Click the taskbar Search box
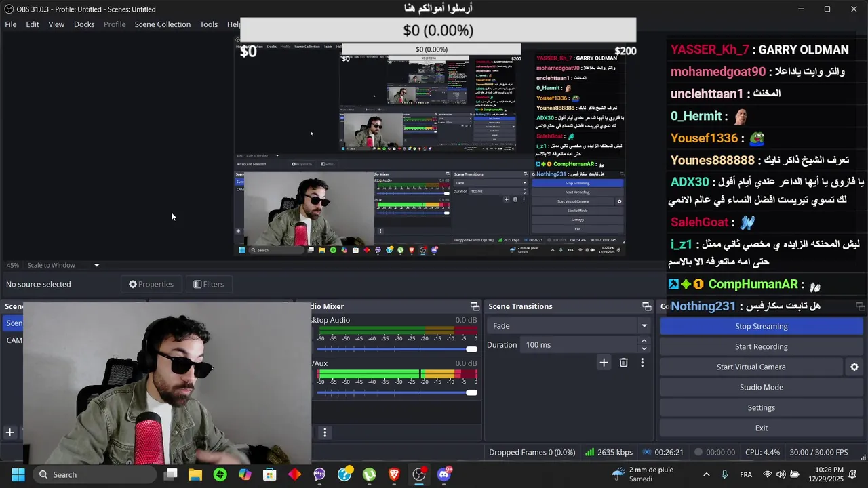The width and height of the screenshot is (868, 488). tap(96, 474)
